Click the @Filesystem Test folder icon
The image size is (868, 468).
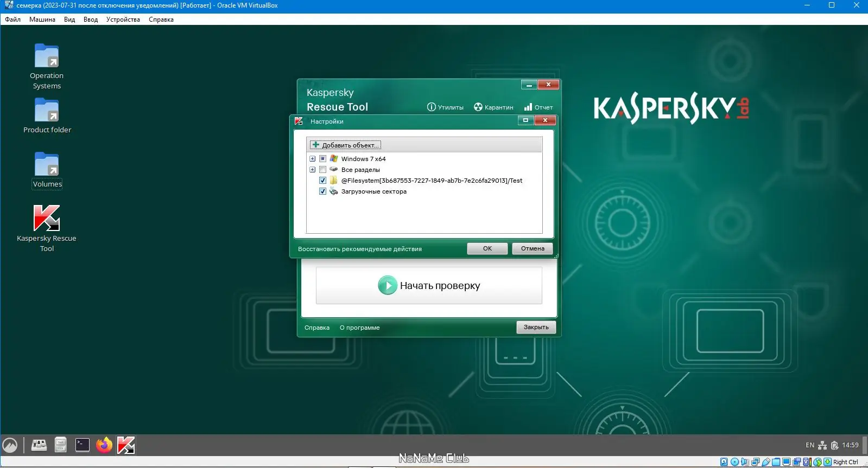click(334, 181)
